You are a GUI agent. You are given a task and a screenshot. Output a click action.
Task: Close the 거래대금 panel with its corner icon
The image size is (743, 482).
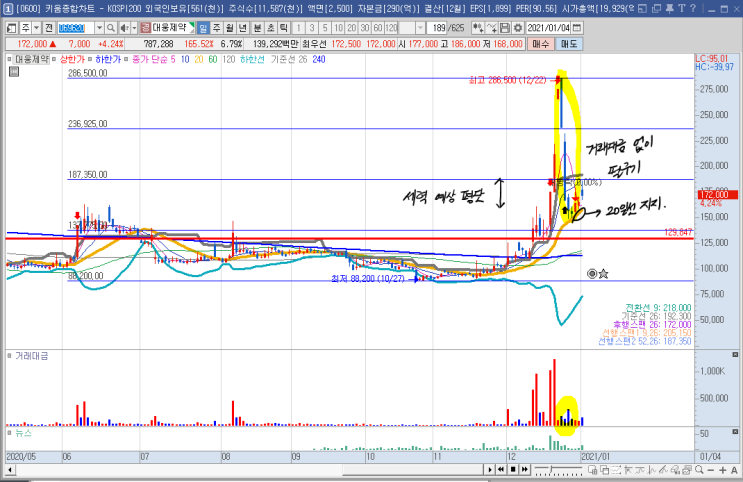click(735, 355)
